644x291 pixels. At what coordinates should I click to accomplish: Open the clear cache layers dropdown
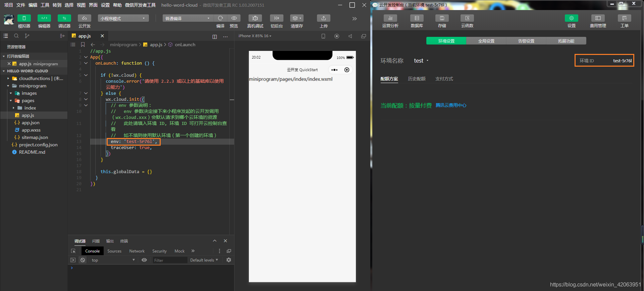(x=297, y=18)
